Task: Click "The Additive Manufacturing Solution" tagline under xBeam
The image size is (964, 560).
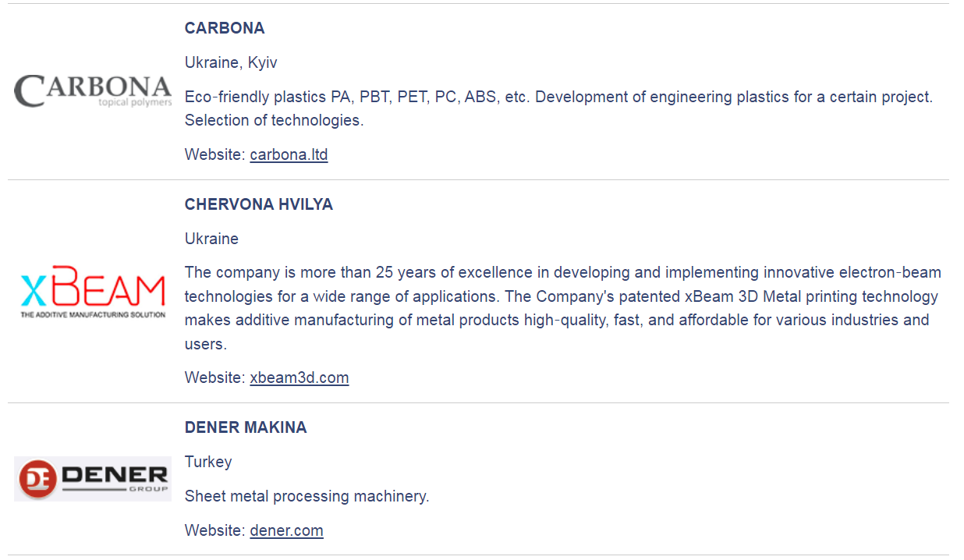Action: (93, 315)
